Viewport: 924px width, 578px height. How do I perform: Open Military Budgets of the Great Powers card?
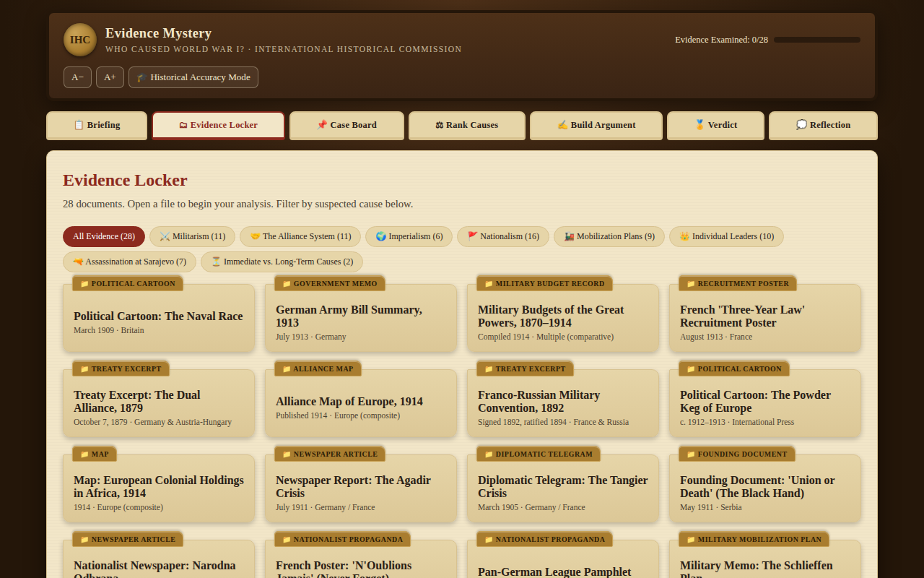[x=563, y=318]
